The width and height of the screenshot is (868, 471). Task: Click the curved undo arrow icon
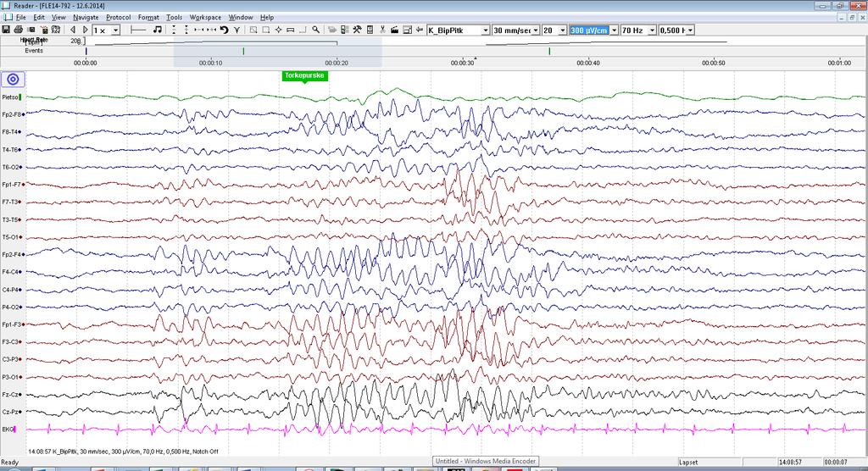(x=224, y=30)
